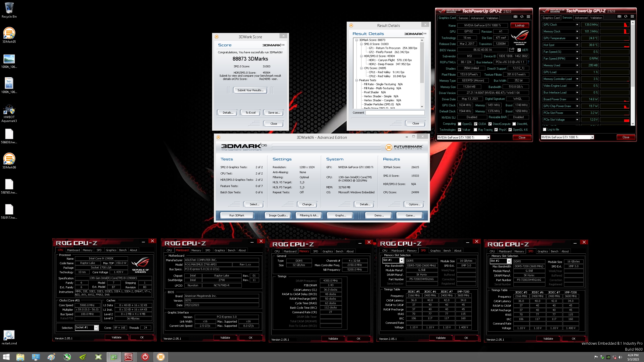The image size is (644, 362).
Task: Click the system clock in the taskbar
Action: [x=633, y=357]
